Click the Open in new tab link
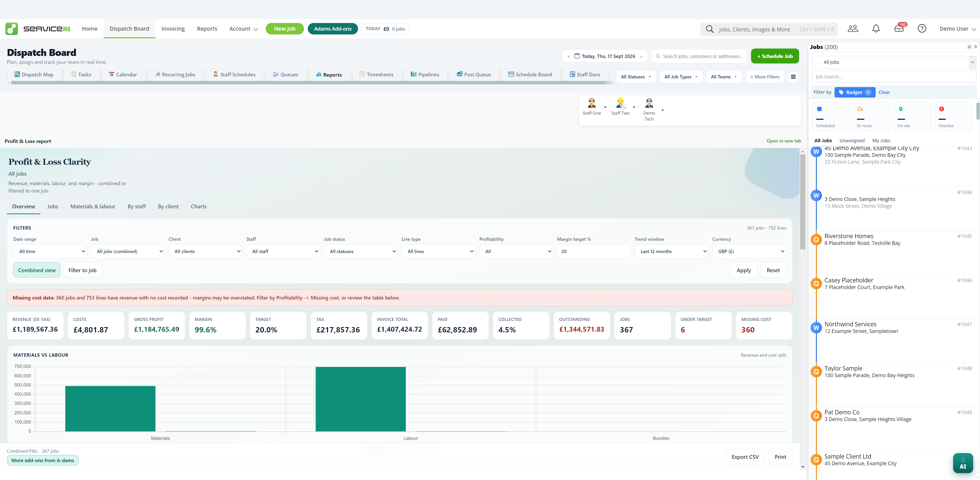The height and width of the screenshot is (480, 980). point(784,141)
